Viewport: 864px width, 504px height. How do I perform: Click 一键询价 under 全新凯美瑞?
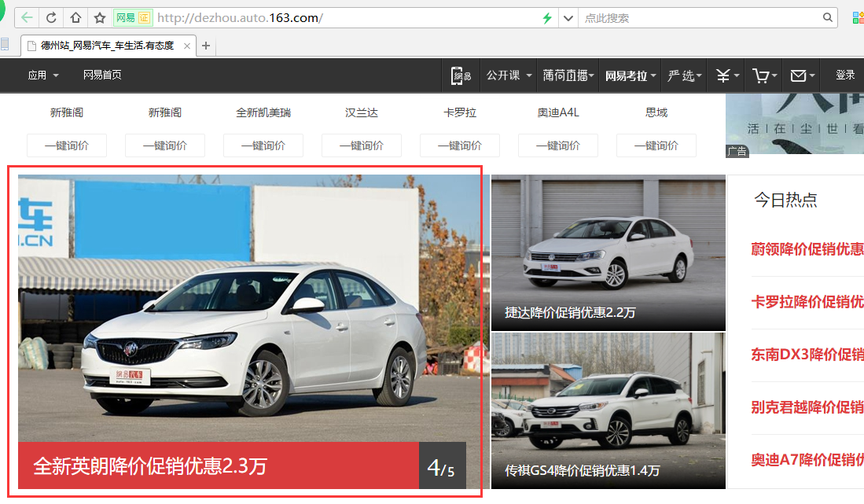pyautogui.click(x=263, y=145)
